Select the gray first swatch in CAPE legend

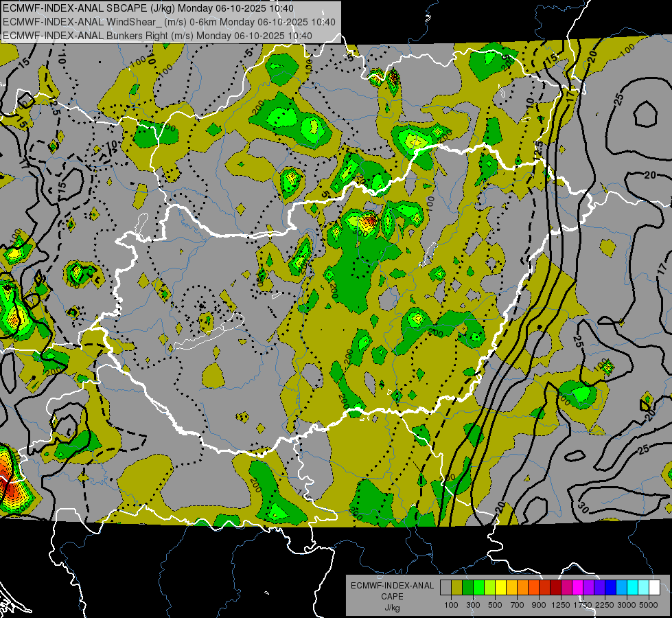(x=445, y=587)
